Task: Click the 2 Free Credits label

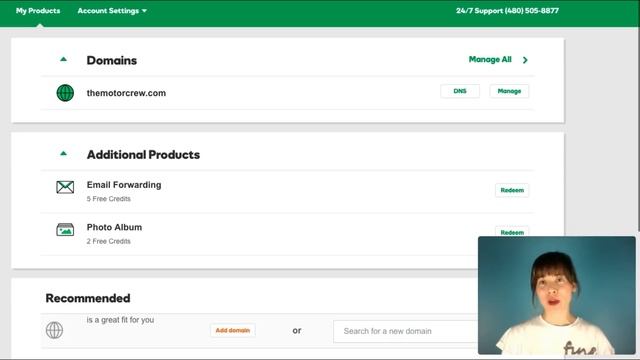Action: coord(109,241)
